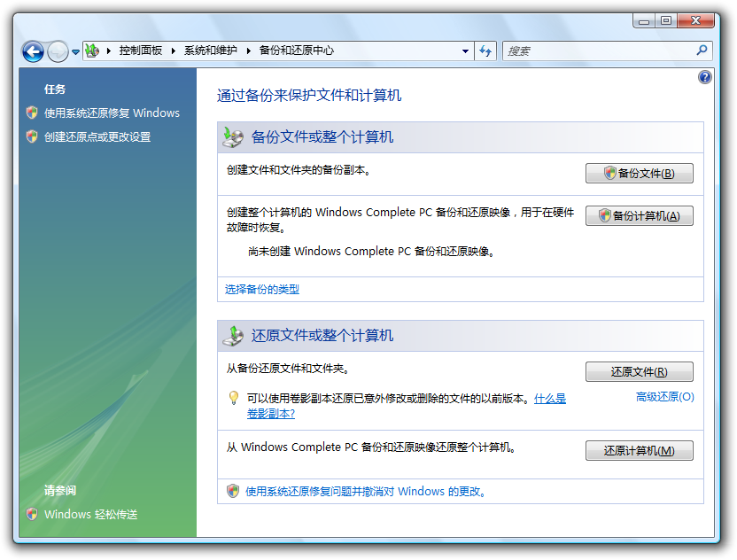Open help with the blue question mark
737x560 pixels.
point(704,77)
